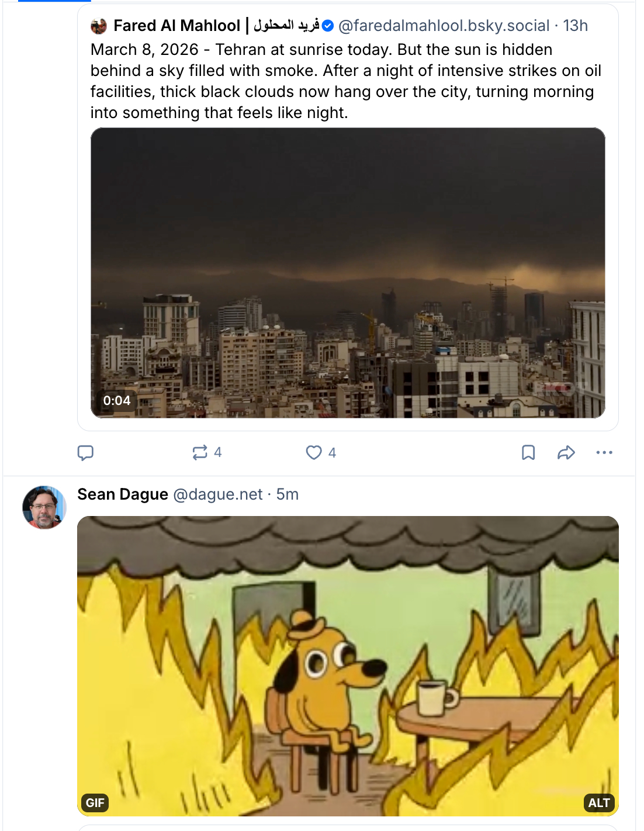The image size is (644, 831).
Task: Repost the post with 4 reposts
Action: (200, 452)
